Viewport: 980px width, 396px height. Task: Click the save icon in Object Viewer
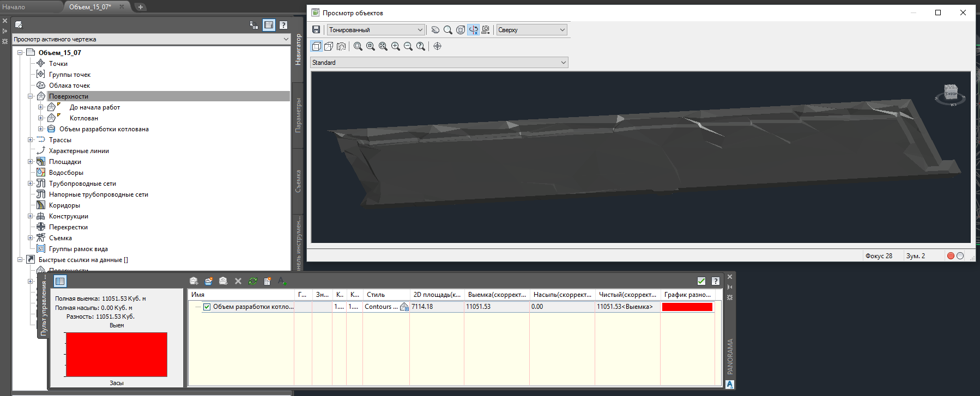316,30
